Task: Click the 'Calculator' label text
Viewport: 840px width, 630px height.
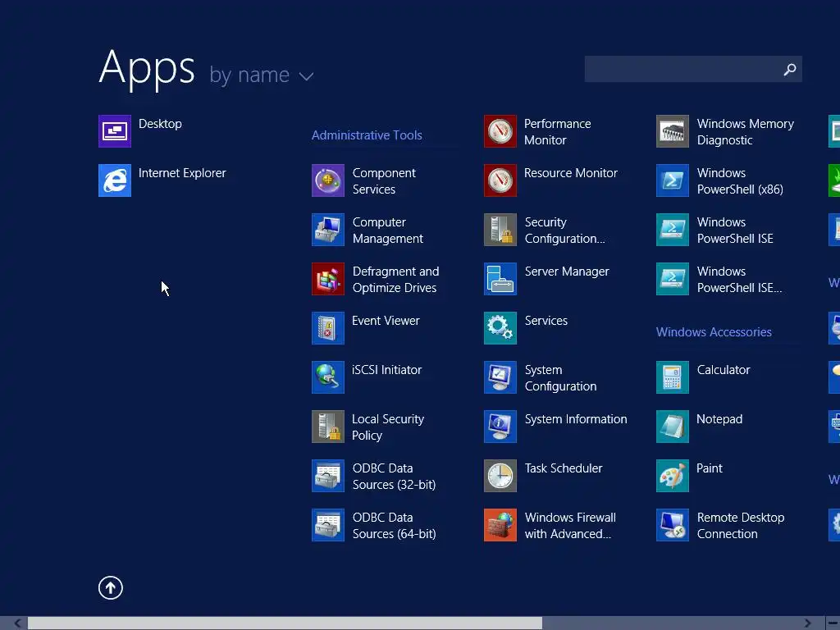Action: point(724,370)
